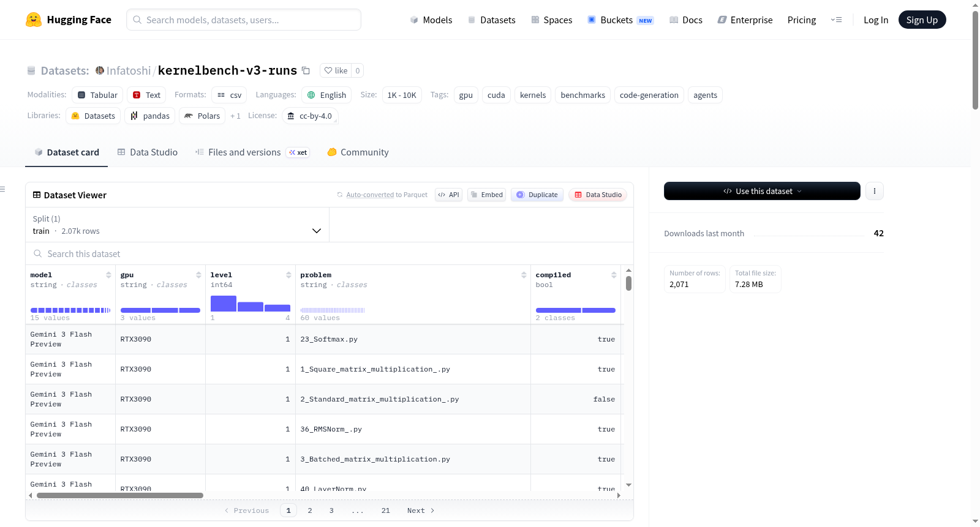Jump to page 21 of the table
This screenshot has width=980, height=527.
(385, 510)
